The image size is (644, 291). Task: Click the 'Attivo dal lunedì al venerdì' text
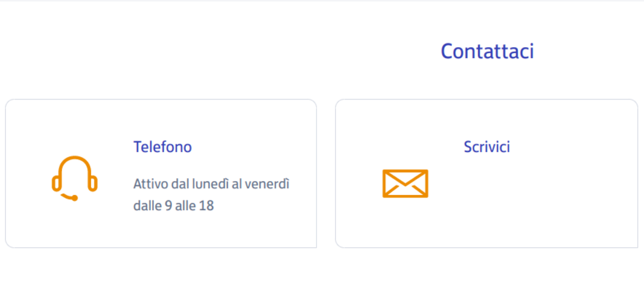click(x=212, y=184)
